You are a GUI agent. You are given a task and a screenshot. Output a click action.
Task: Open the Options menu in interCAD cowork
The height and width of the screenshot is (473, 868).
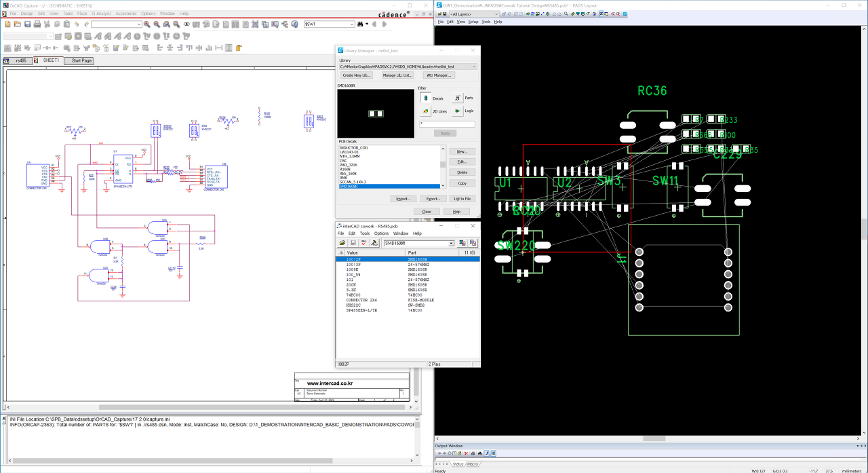click(x=381, y=233)
